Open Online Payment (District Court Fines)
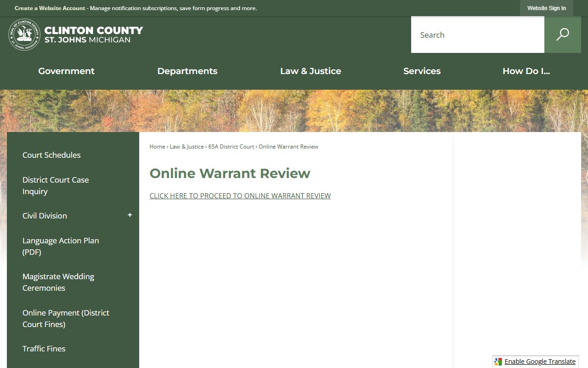 point(66,318)
